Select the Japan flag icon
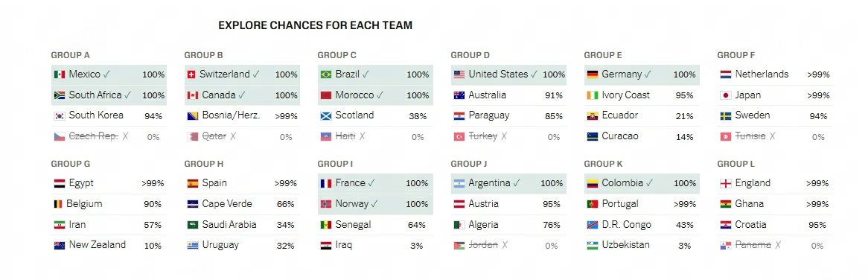This screenshot has height=280, width=868. [725, 95]
